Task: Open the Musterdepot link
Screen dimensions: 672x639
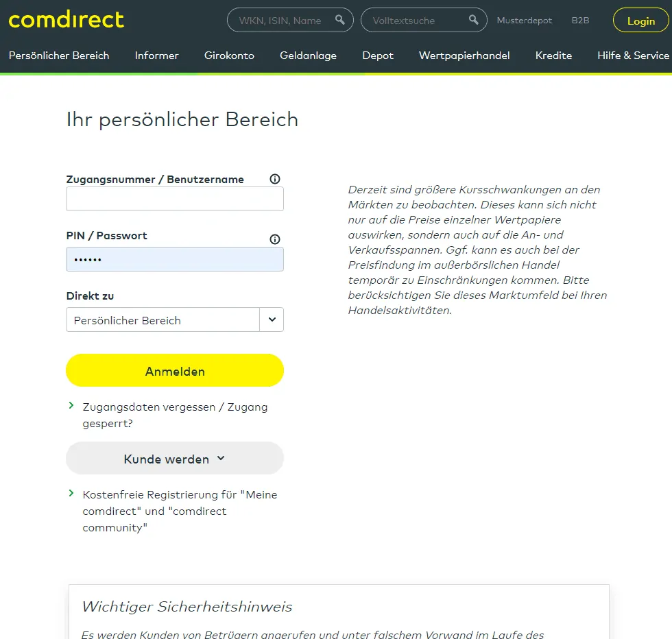Action: pos(525,21)
